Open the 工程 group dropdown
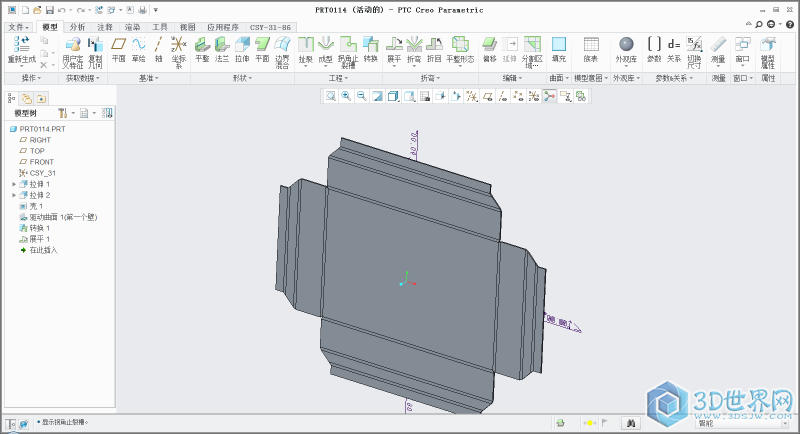 click(338, 78)
